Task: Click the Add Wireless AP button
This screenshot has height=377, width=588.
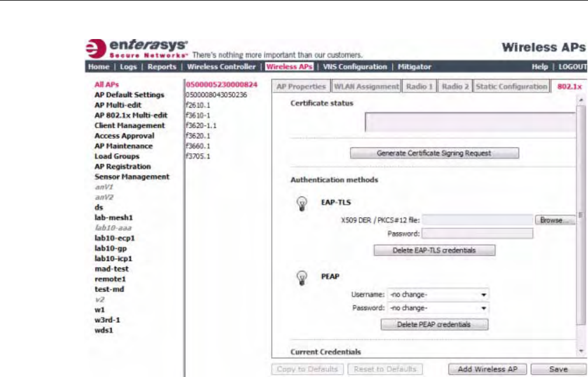Action: 488,369
